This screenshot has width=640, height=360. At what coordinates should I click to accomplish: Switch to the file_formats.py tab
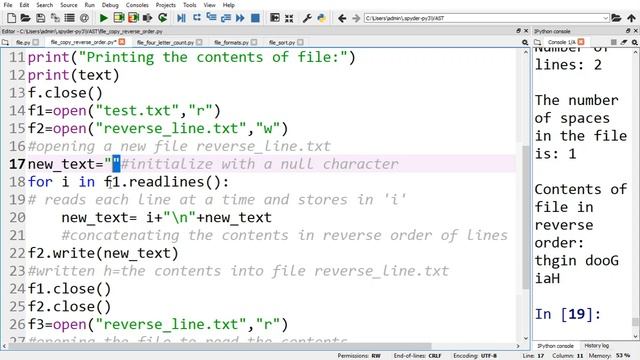click(x=231, y=42)
